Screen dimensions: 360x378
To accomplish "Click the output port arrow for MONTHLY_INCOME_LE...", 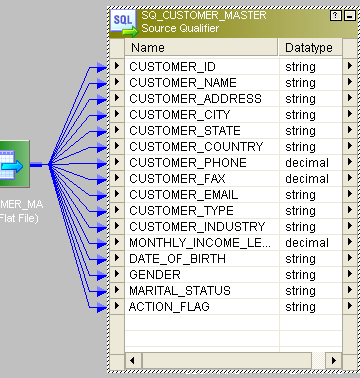I will pyautogui.click(x=350, y=242).
